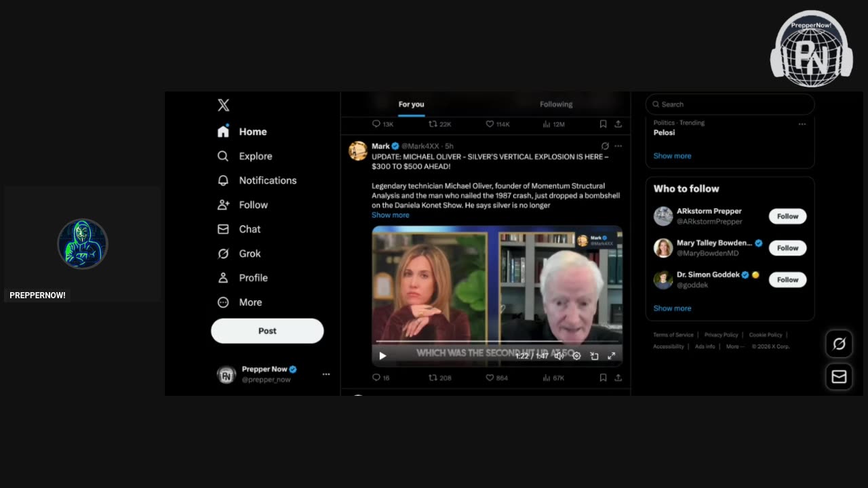Open the @Mark4XX handle link
The height and width of the screenshot is (488, 868).
420,146
